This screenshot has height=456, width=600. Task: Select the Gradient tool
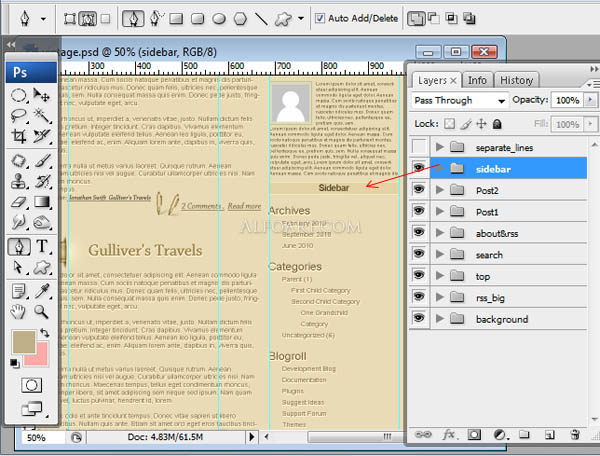pyautogui.click(x=42, y=202)
